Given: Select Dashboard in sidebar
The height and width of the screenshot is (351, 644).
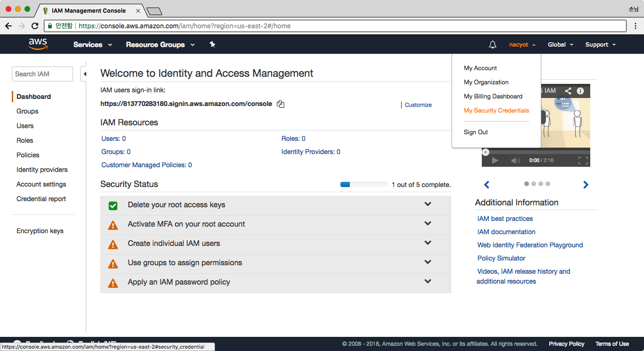Looking at the screenshot, I should (x=33, y=97).
